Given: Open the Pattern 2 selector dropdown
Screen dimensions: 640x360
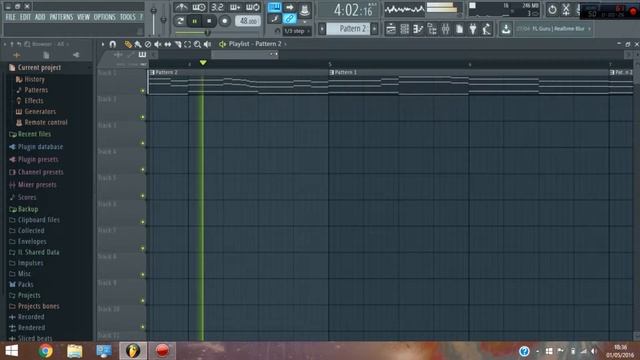Looking at the screenshot, I should 348,29.
